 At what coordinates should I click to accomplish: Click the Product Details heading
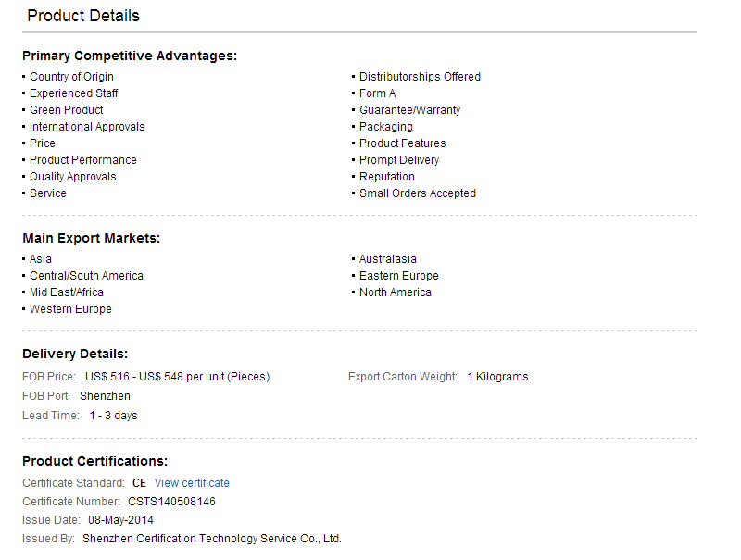pyautogui.click(x=83, y=16)
